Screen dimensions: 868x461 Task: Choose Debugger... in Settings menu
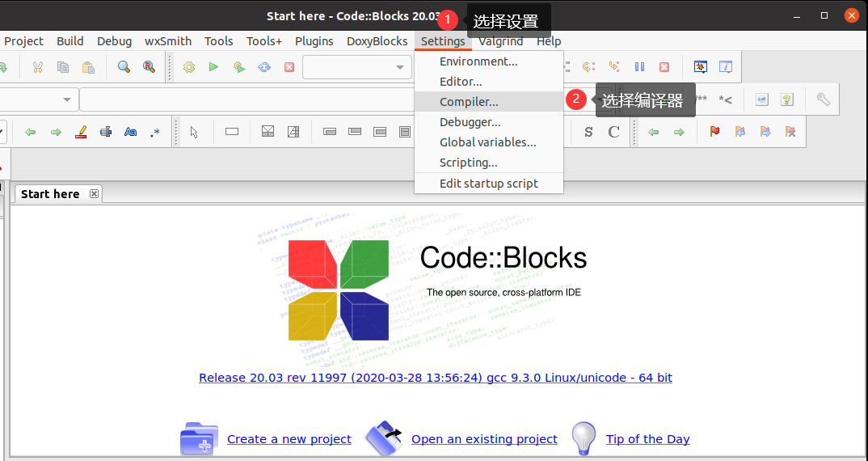[489, 122]
